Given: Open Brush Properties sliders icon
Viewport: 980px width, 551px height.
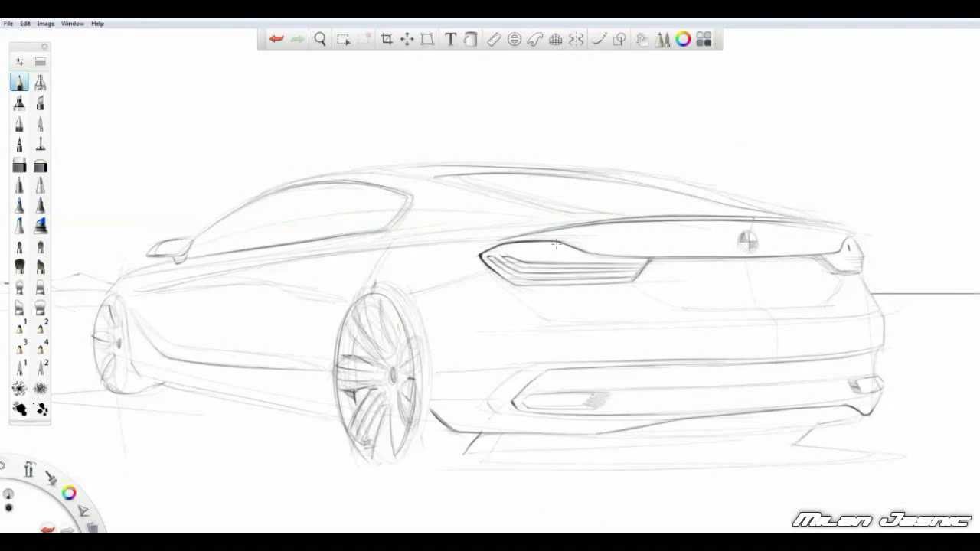Looking at the screenshot, I should [x=20, y=62].
